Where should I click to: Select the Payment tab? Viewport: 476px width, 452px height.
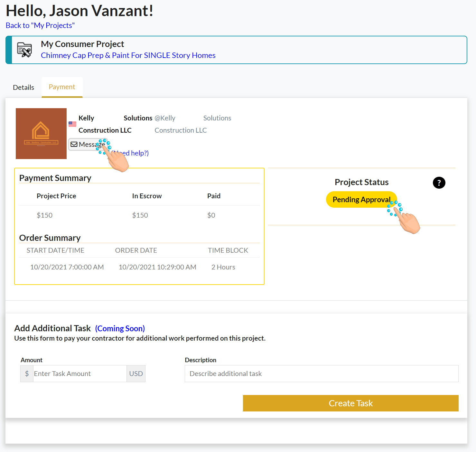(x=62, y=87)
